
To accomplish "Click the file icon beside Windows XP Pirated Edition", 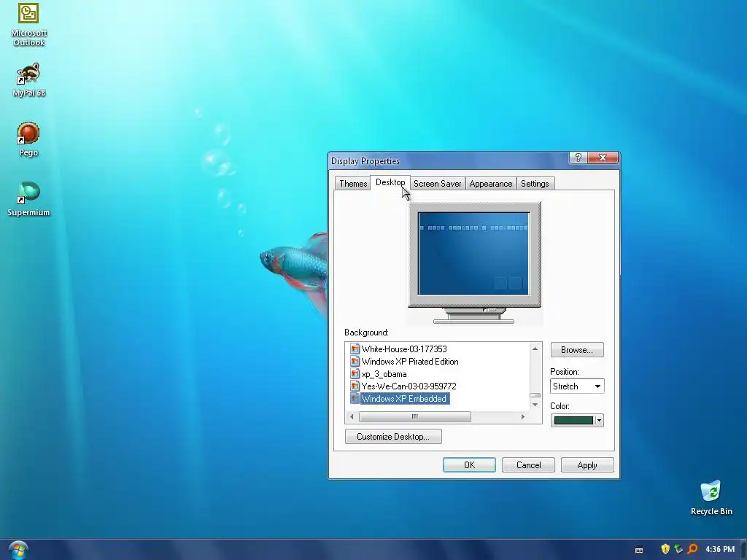I will tap(355, 361).
